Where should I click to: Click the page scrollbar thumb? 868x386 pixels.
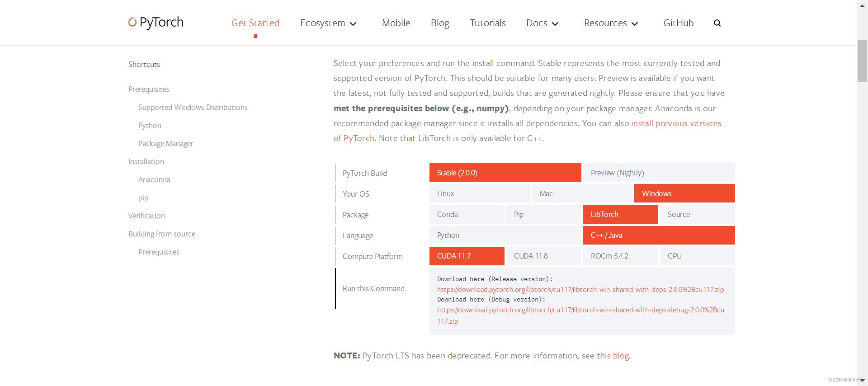point(862,61)
